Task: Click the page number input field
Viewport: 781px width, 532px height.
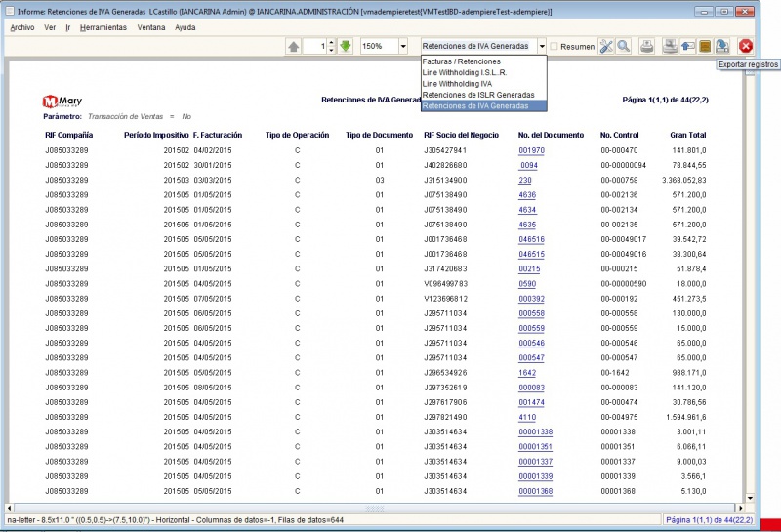Action: pyautogui.click(x=314, y=46)
